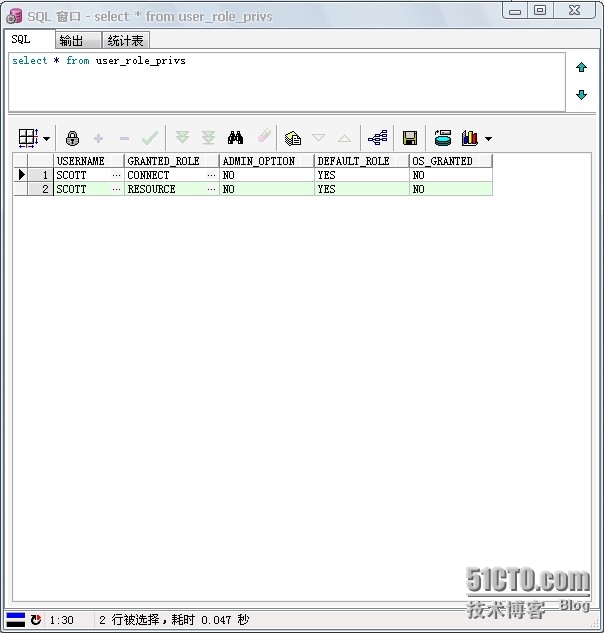Image resolution: width=604 pixels, height=633 pixels.
Task: Click the status bar refresh indicator icon
Action: [x=36, y=620]
